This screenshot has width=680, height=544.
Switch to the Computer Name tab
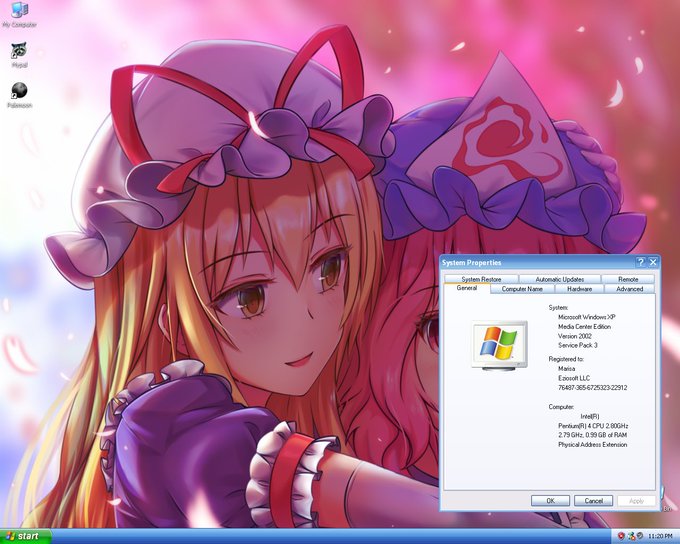[x=522, y=289]
